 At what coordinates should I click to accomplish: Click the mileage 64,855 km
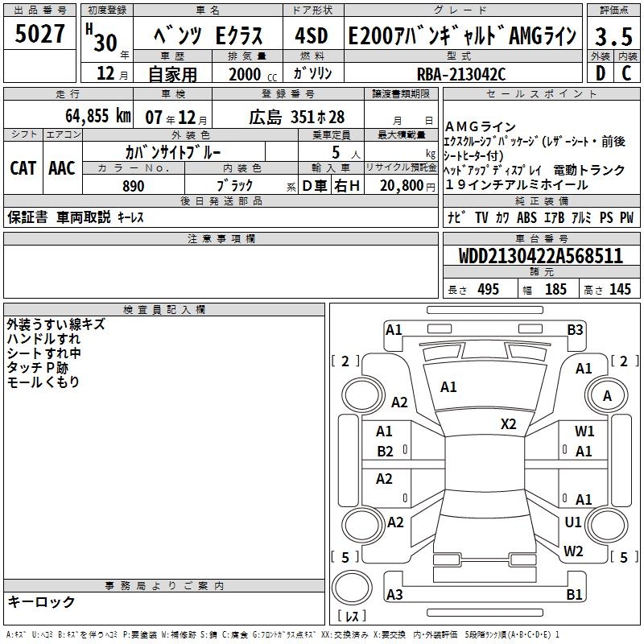pos(98,116)
